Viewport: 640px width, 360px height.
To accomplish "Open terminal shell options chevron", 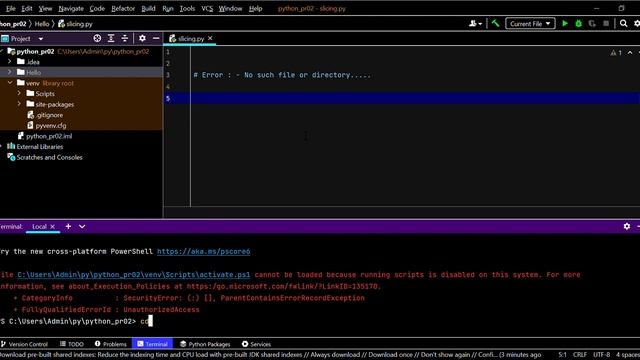I will coord(82,226).
